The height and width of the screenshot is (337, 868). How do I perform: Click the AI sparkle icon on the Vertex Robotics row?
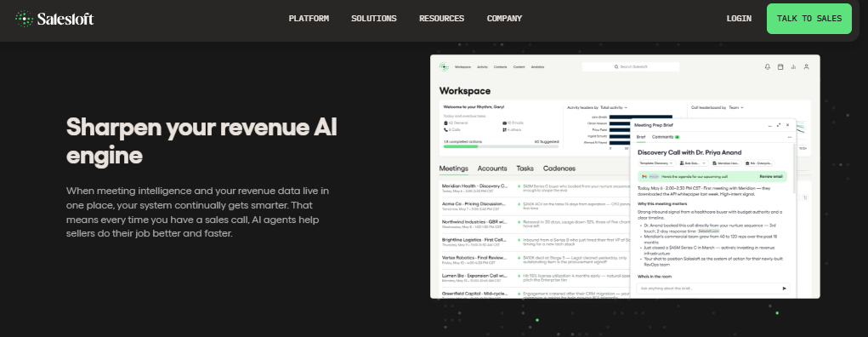click(519, 258)
